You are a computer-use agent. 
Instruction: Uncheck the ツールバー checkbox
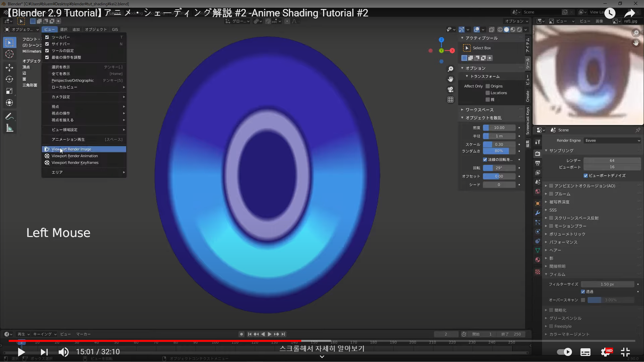click(x=47, y=37)
